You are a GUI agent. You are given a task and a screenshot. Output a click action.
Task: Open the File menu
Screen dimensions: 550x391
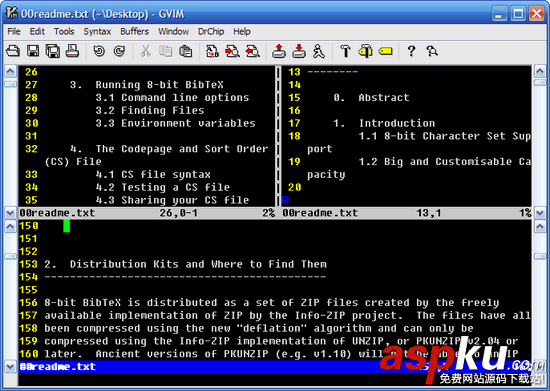[x=14, y=32]
